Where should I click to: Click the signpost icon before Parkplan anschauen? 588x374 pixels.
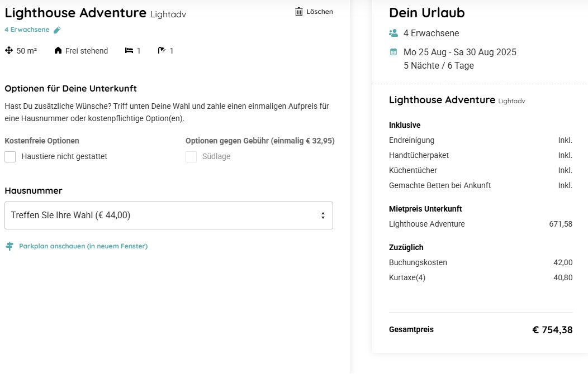coord(10,246)
